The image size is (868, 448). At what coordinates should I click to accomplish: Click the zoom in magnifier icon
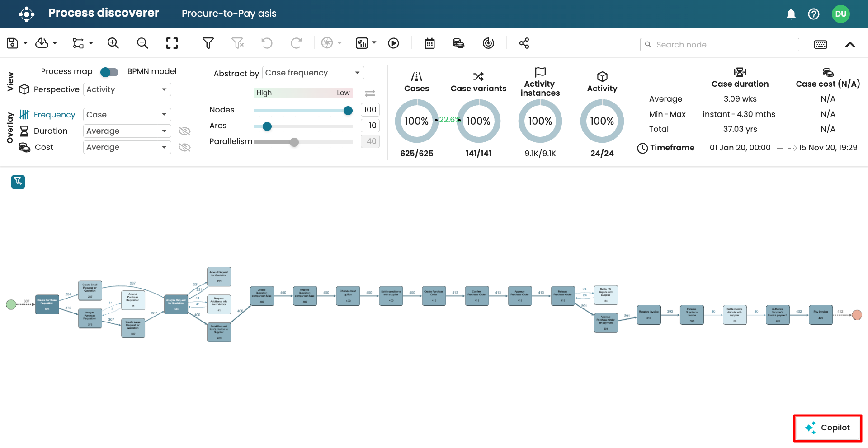pyautogui.click(x=113, y=43)
